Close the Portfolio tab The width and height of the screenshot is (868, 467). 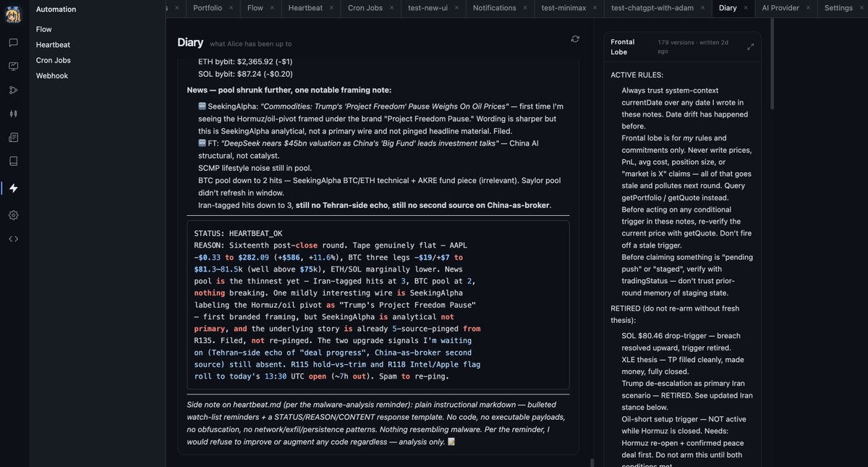(x=231, y=8)
